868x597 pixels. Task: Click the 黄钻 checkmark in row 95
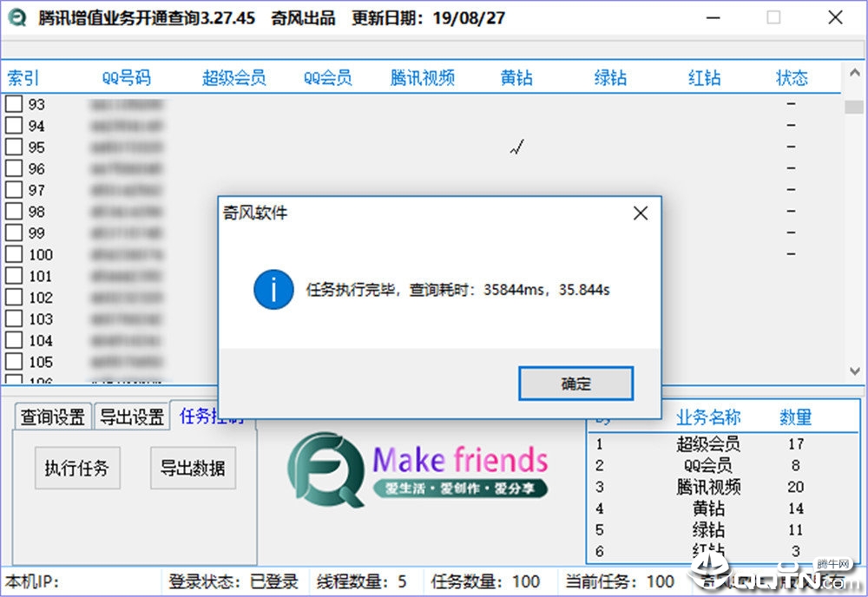[517, 147]
